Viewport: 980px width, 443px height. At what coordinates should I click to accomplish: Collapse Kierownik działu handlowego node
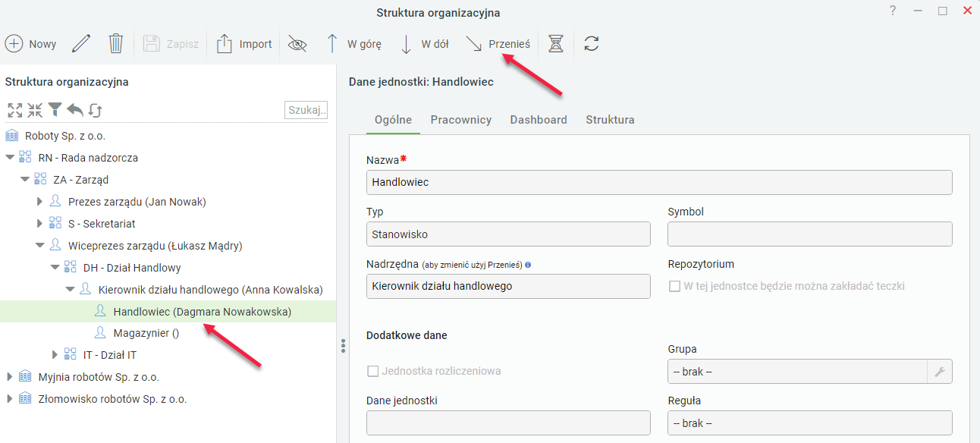[70, 290]
